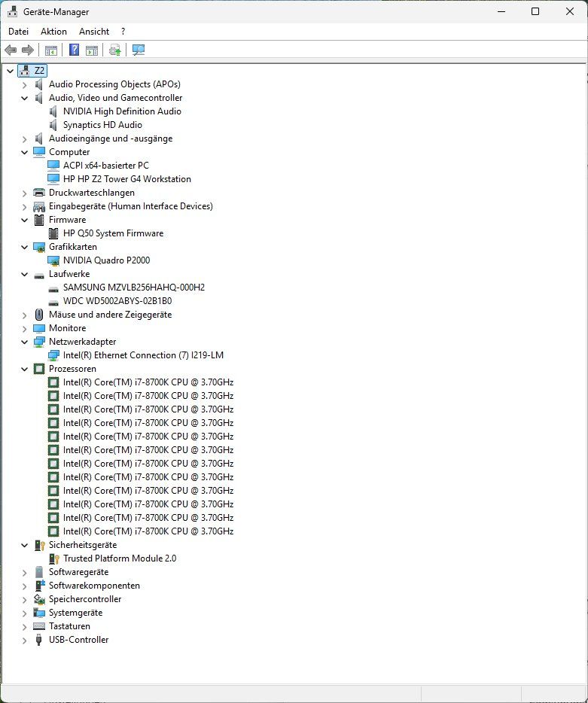Click the Audio Processing Objects speaker icon
Screen dimensions: 588x703
coord(39,84)
